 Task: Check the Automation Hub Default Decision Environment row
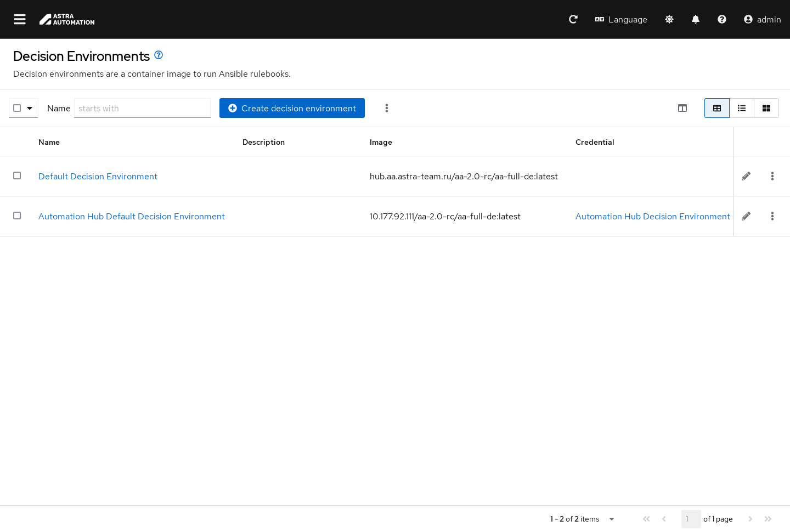pyautogui.click(x=17, y=216)
